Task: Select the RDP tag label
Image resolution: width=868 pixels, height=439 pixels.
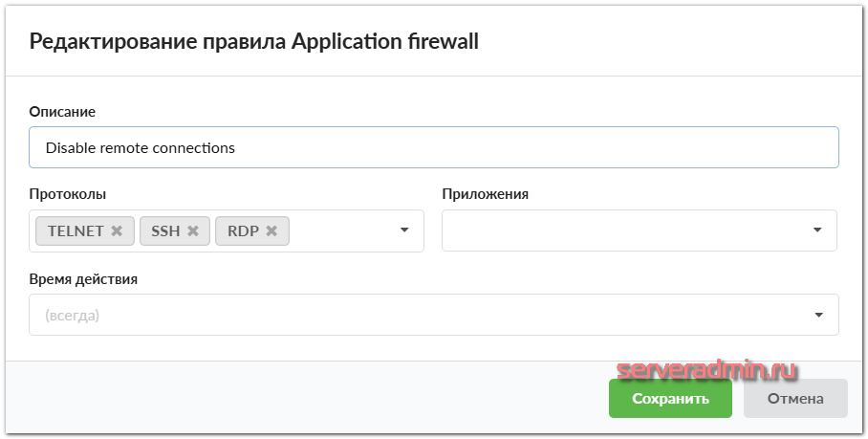Action: tap(243, 231)
